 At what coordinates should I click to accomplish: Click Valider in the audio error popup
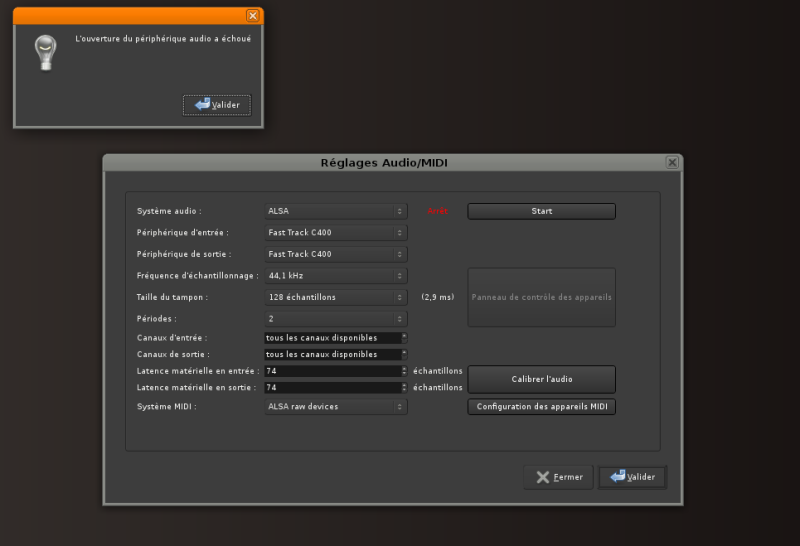coord(217,105)
